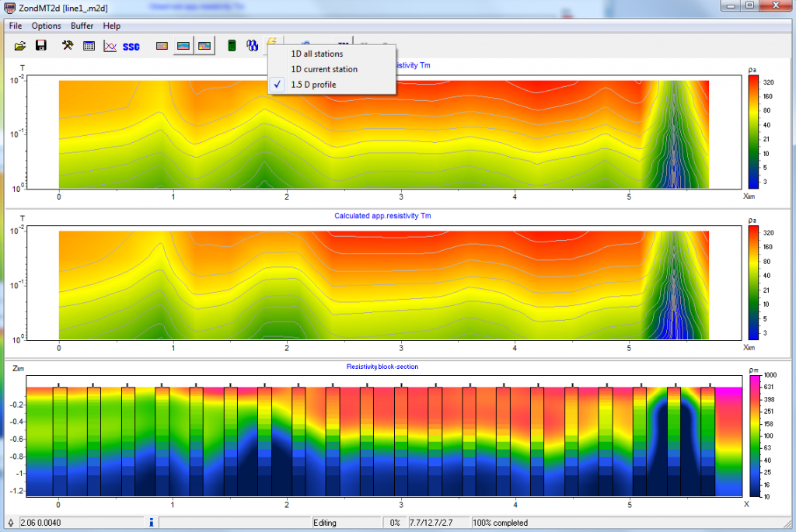Save the project with the floppy disk icon
Image resolution: width=796 pixels, height=532 pixels.
coord(41,46)
